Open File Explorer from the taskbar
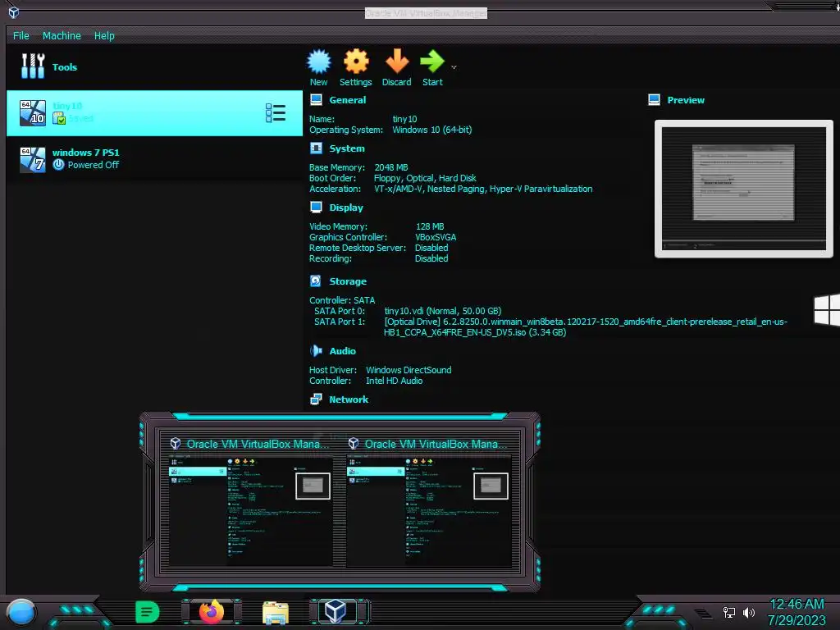Screen dimensions: 840x630 [x=276, y=612]
